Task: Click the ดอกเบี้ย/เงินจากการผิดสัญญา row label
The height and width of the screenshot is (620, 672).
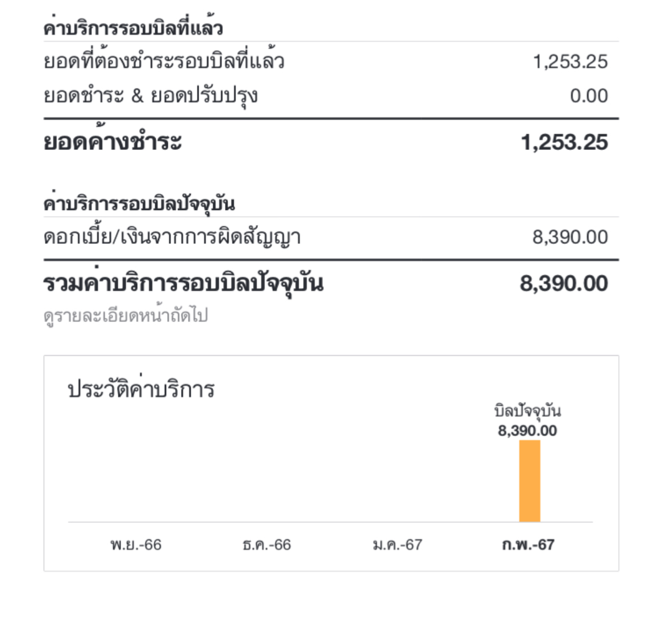Action: click(172, 237)
